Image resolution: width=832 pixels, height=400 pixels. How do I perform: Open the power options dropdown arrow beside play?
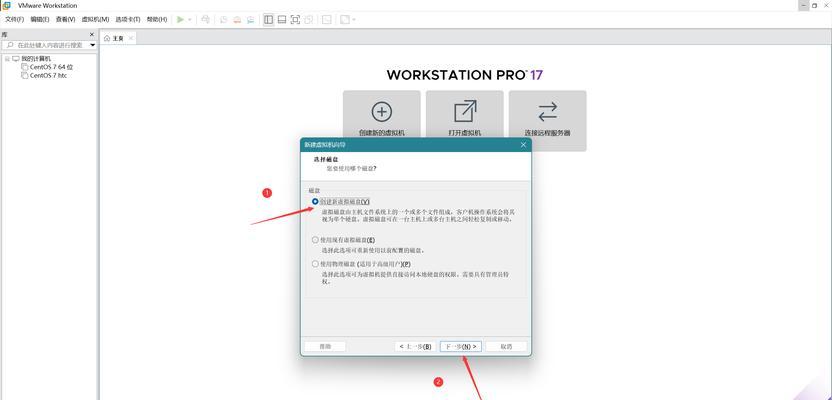pyautogui.click(x=189, y=20)
